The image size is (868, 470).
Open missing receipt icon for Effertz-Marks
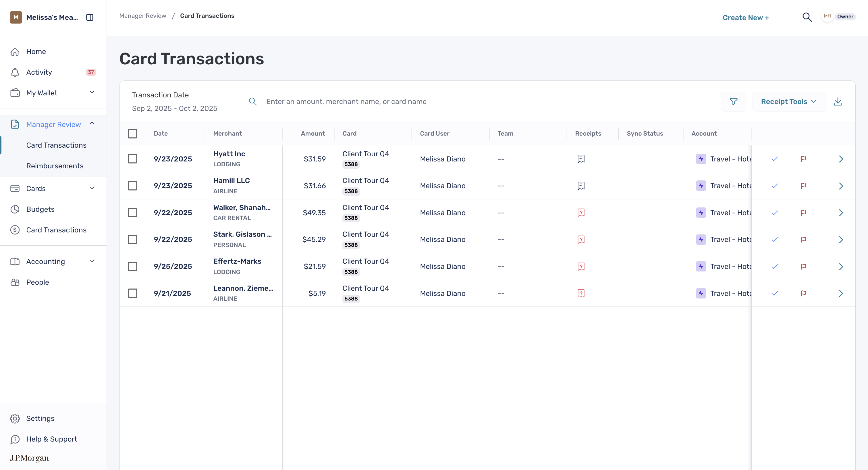coord(581,267)
